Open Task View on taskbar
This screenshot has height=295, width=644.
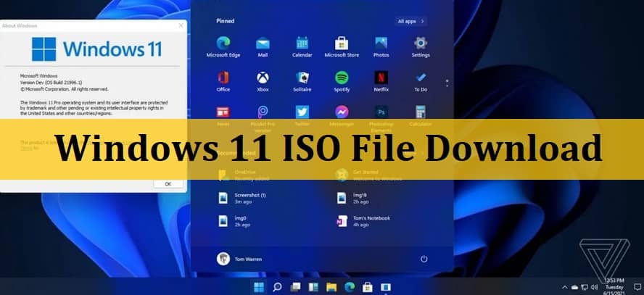295,287
